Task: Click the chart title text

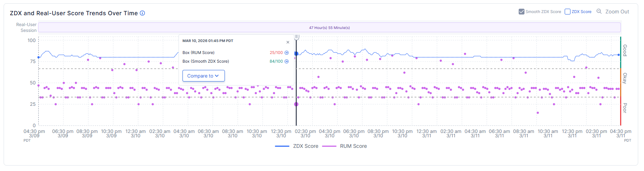Action: [x=74, y=13]
